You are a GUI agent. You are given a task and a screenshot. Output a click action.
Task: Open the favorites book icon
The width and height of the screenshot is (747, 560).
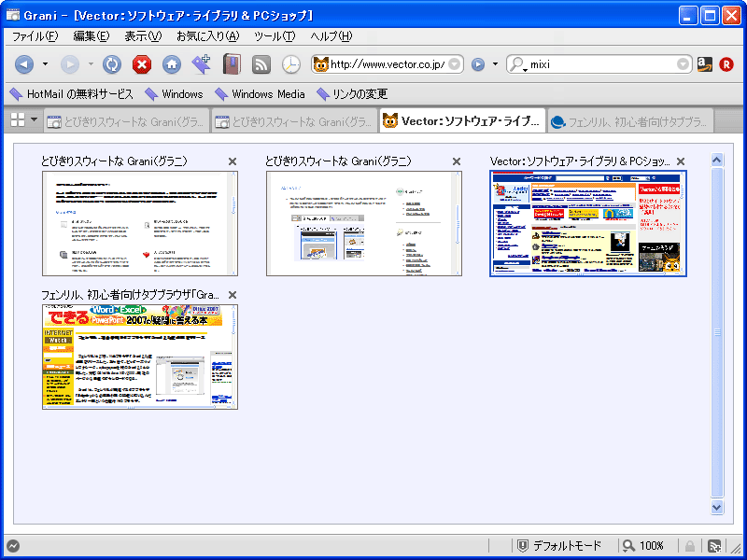coord(232,64)
